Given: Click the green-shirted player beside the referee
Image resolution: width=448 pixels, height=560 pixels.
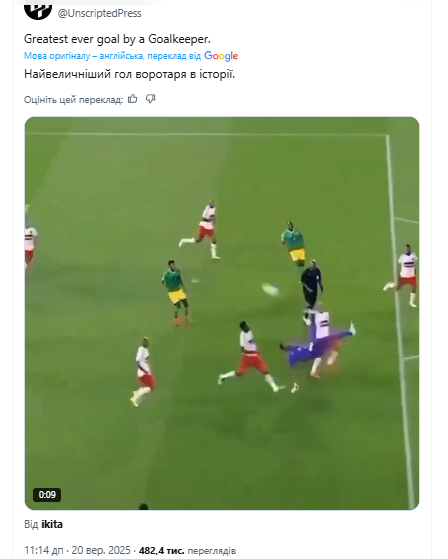Looking at the screenshot, I should (x=294, y=244).
